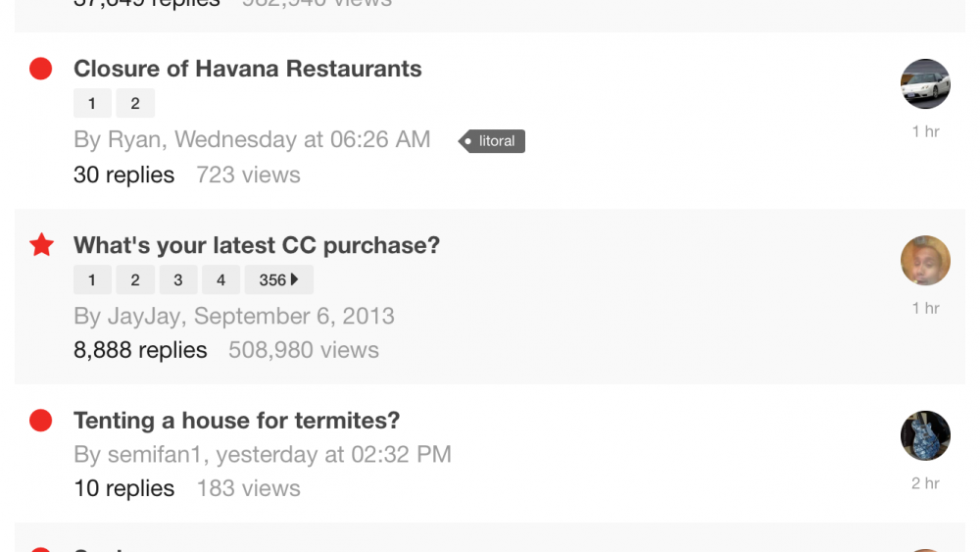
Task: Click the unread dot beside Tenting a house
Action: coord(40,421)
